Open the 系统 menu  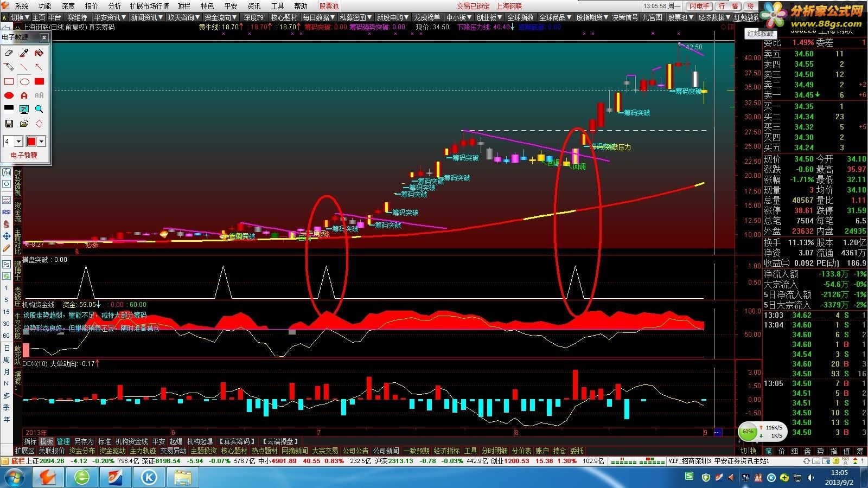coord(22,6)
